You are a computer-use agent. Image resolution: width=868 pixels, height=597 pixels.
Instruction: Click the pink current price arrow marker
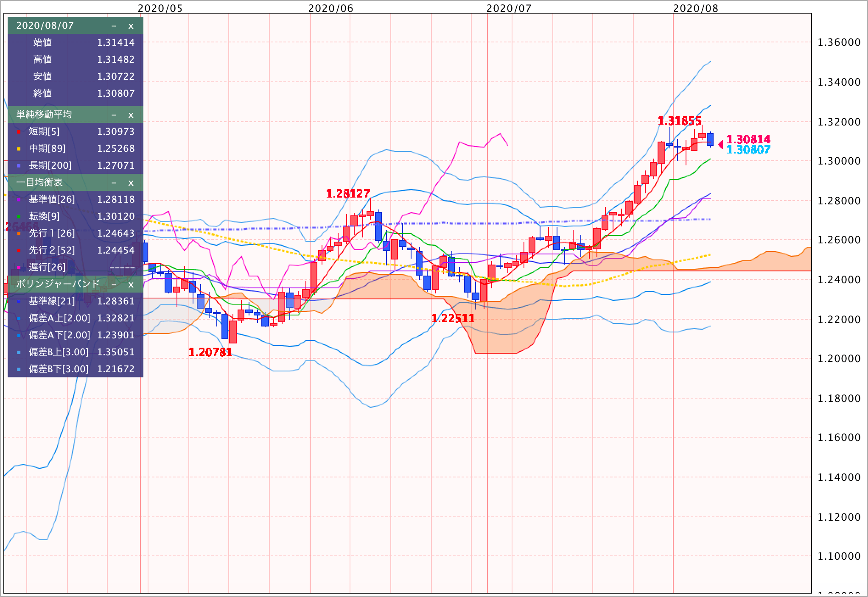[720, 145]
